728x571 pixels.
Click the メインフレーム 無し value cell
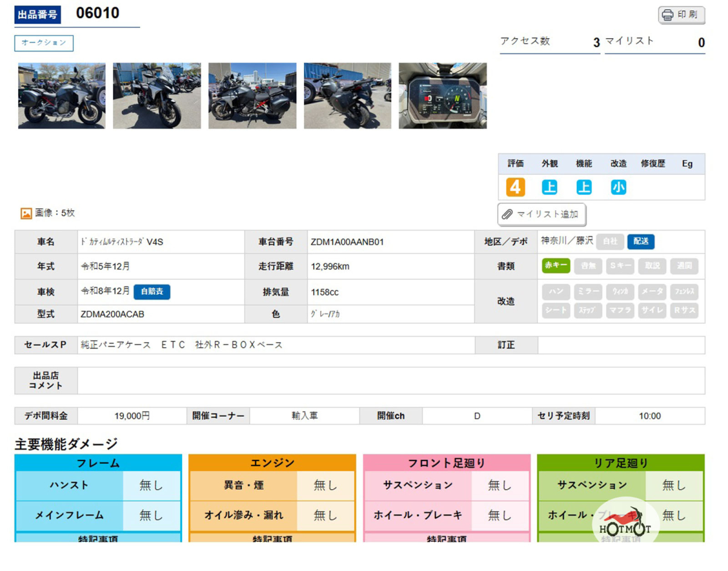point(152,515)
